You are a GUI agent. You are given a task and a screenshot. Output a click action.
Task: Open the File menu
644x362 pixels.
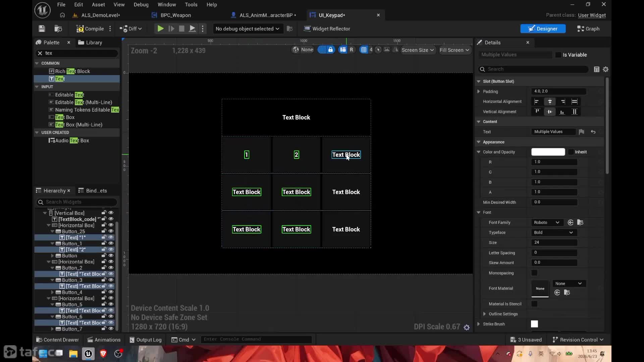click(61, 5)
